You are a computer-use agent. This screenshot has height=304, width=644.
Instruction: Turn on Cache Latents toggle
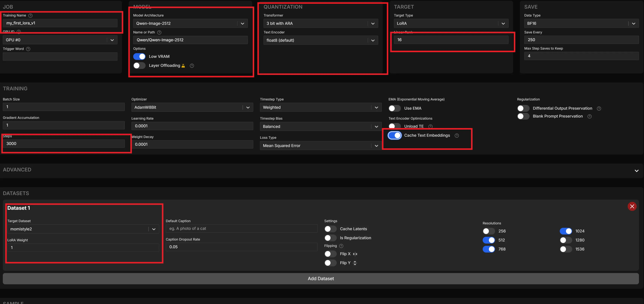[330, 229]
